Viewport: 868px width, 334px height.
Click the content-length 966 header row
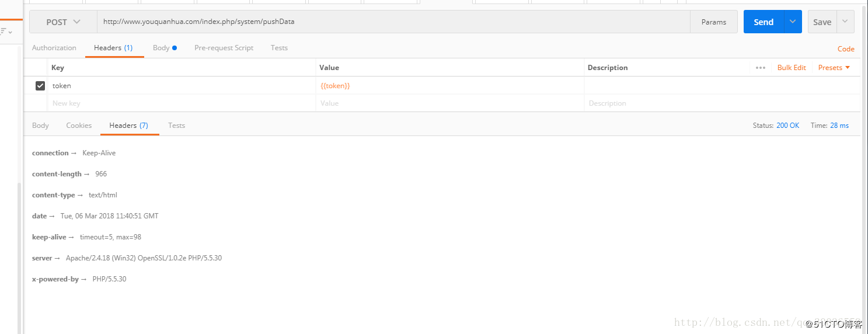[x=69, y=174]
